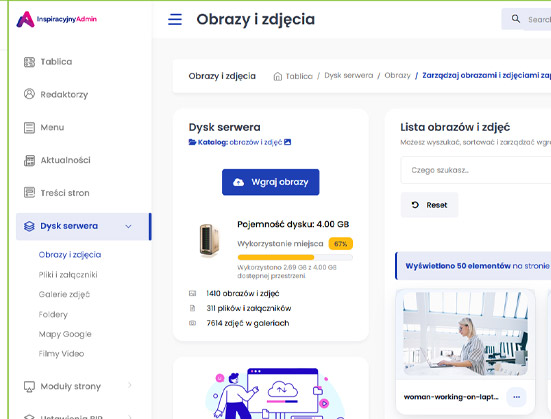
Task: Open Moduły strony in the sidebar
Action: (x=71, y=386)
